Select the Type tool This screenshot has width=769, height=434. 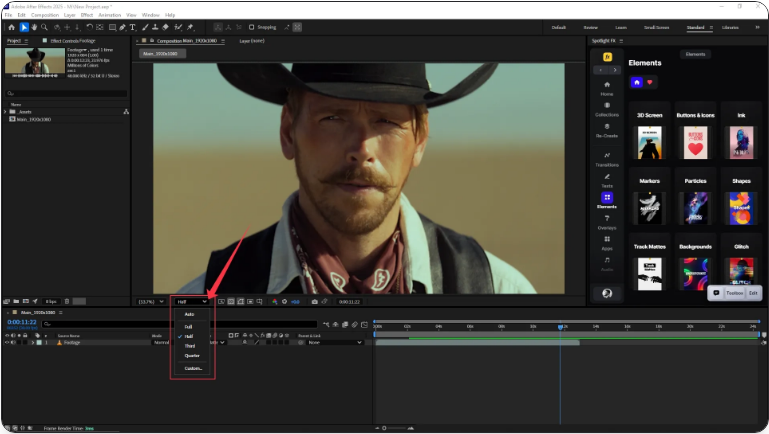(132, 27)
